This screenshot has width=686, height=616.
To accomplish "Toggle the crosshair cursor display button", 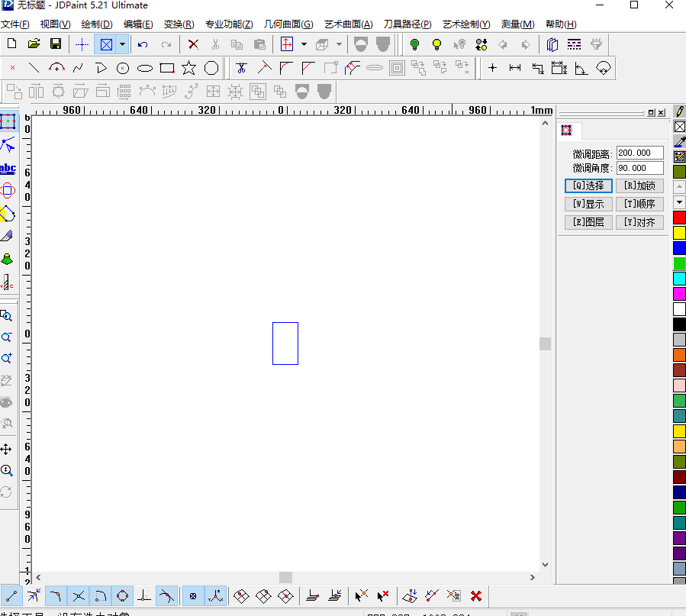I will click(82, 44).
